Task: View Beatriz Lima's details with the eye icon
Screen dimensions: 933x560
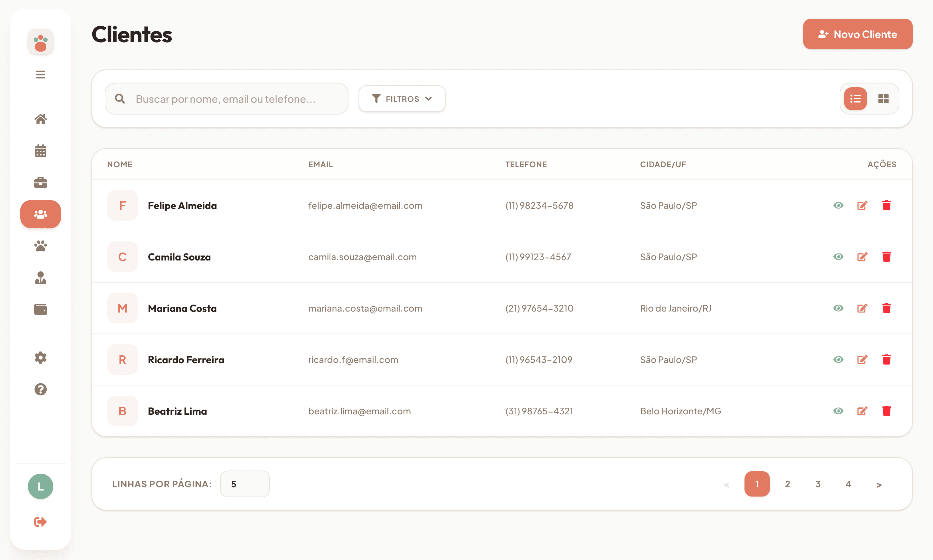Action: (x=838, y=411)
